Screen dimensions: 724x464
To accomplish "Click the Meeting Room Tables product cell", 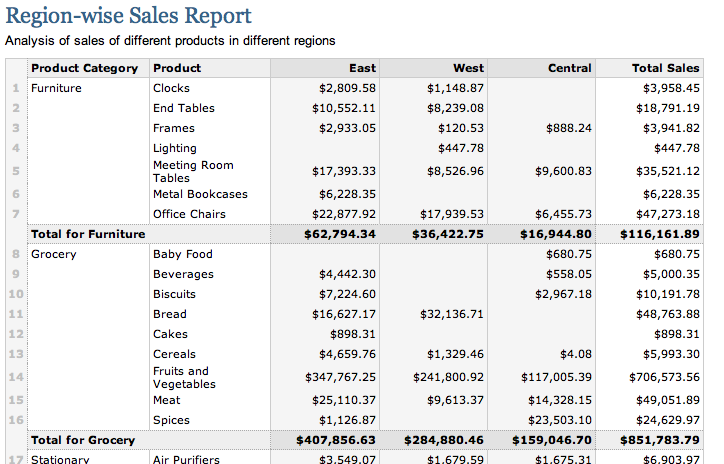I will click(193, 171).
